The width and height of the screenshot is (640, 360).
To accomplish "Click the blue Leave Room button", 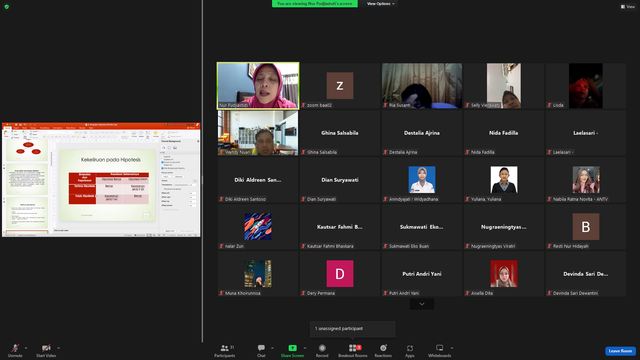I will (x=620, y=351).
